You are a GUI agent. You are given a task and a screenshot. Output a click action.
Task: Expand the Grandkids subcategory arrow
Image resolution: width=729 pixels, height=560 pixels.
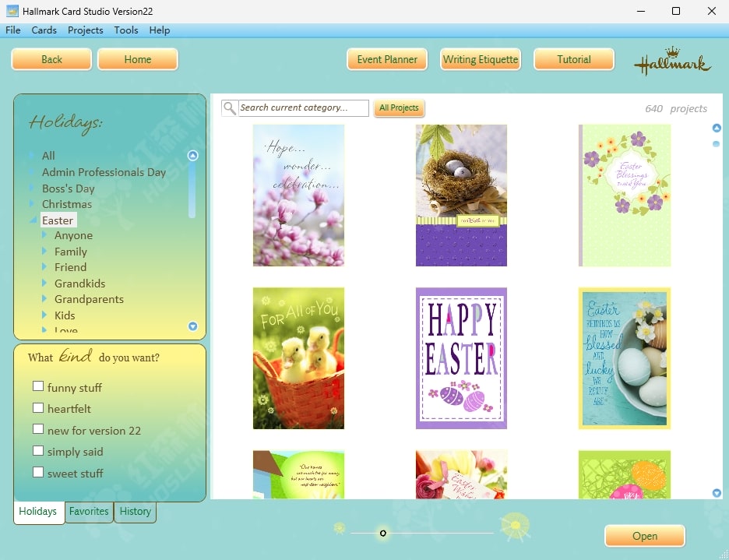(44, 283)
